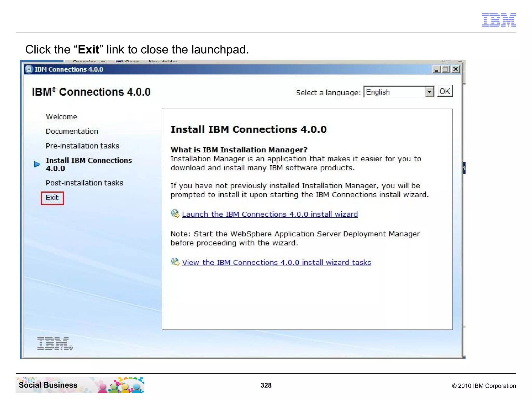This screenshot has height=399, width=532.
Task: Click the IBM logo at the launchpad's bottom left
Action: pos(55,343)
